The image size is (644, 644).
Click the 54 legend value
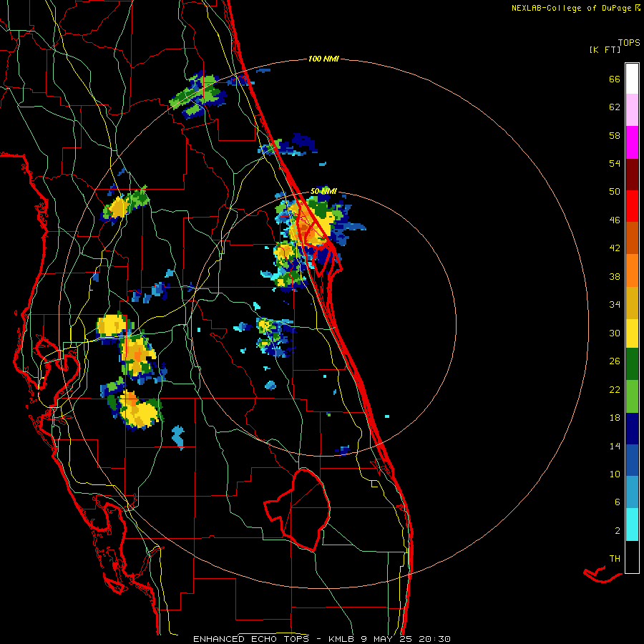pos(615,163)
